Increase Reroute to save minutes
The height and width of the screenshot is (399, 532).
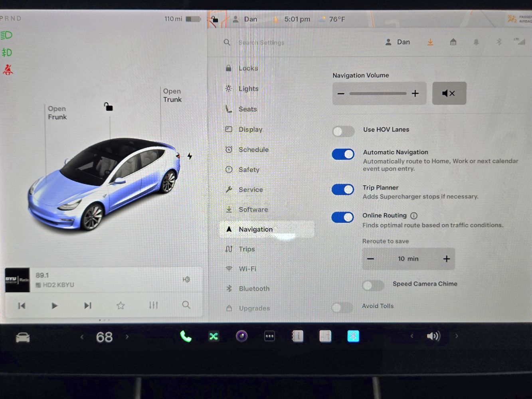point(447,259)
